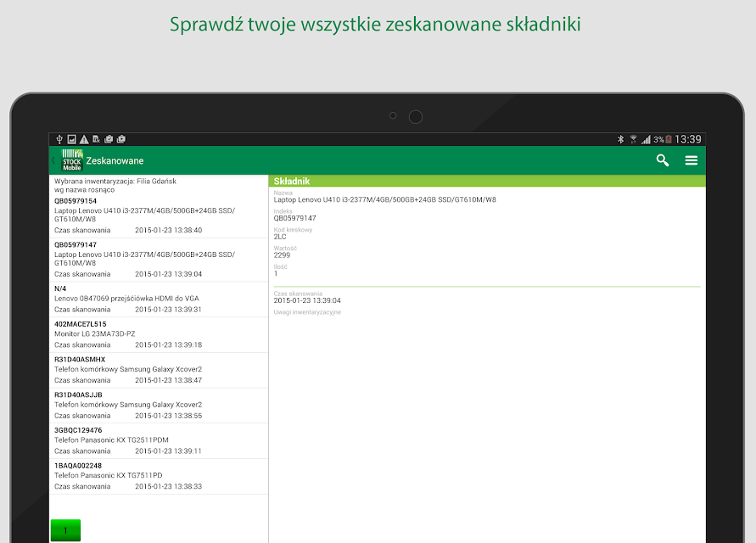Viewport: 756px width, 543px height.
Task: Select item R31D40ASJJB Samsung phone
Action: point(159,405)
